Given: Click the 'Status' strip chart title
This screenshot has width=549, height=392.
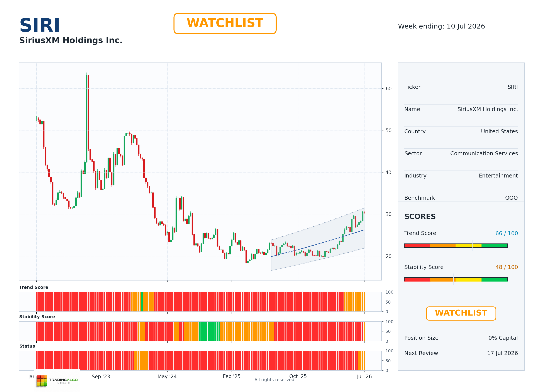Looking at the screenshot, I should (27, 346).
